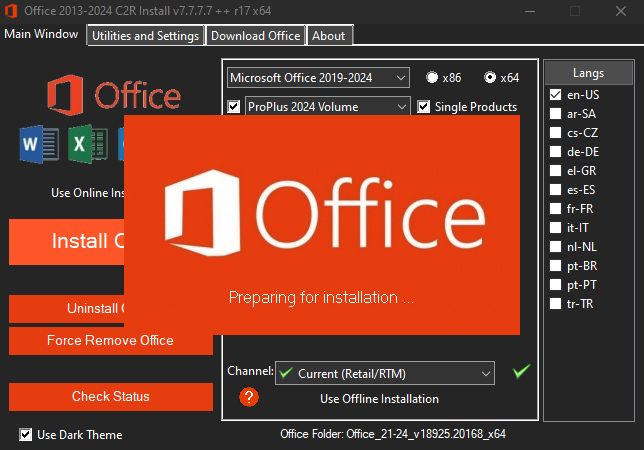Toggle the Single Products checkbox
644x450 pixels.
(423, 107)
